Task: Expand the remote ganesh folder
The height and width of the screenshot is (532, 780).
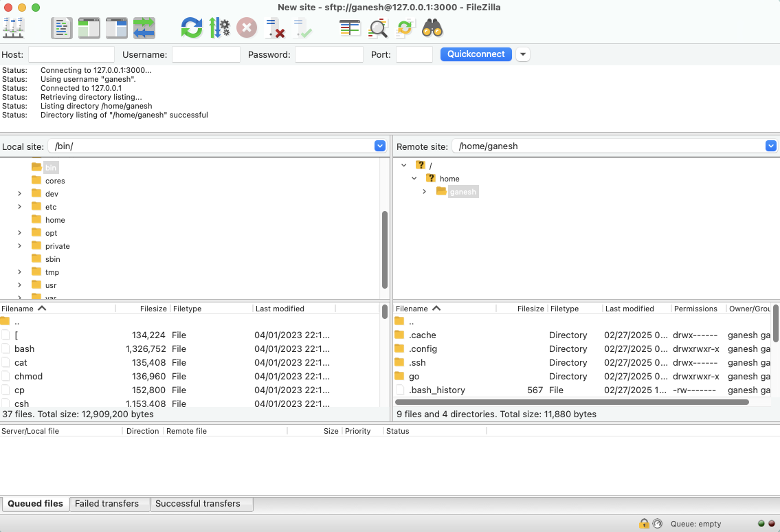Action: coord(424,192)
